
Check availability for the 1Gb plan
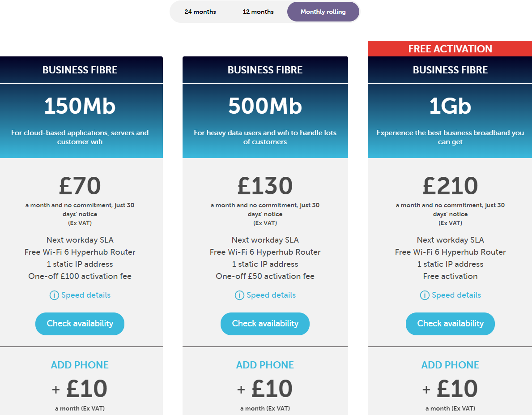point(450,324)
